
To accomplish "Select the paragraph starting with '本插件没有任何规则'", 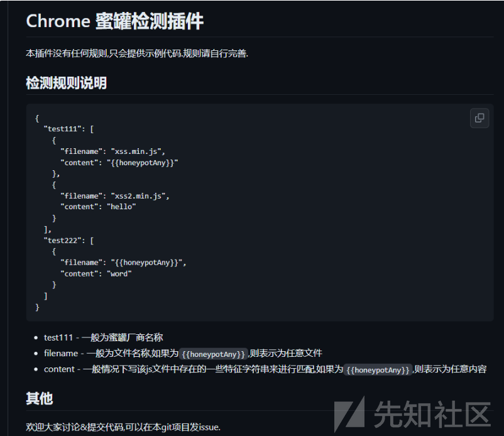I will [x=137, y=53].
